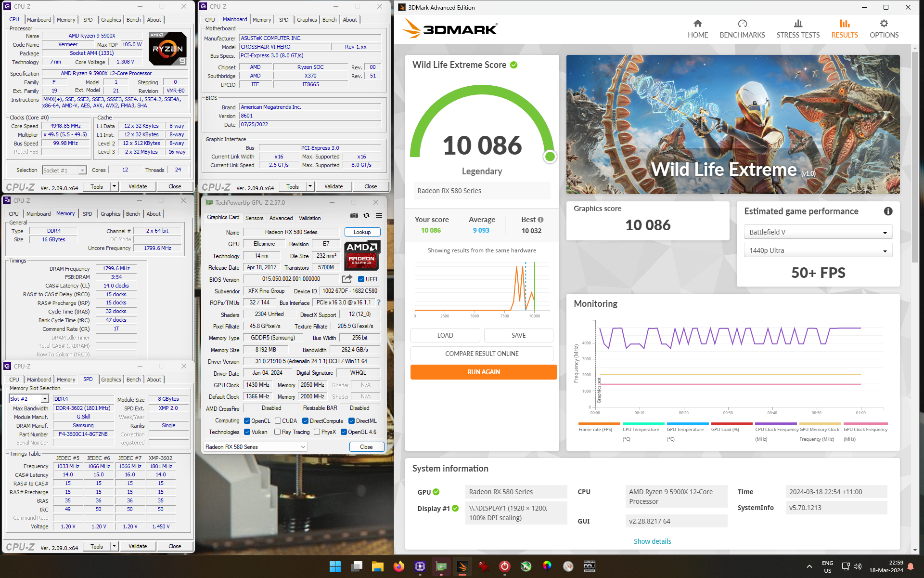Toggle the DirectML checkbox
Screen dimensions: 924x578
point(351,420)
